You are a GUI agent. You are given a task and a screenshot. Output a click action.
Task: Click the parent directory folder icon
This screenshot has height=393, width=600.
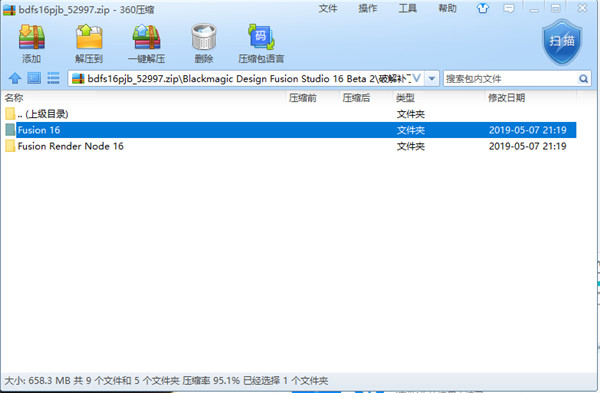(x=10, y=114)
